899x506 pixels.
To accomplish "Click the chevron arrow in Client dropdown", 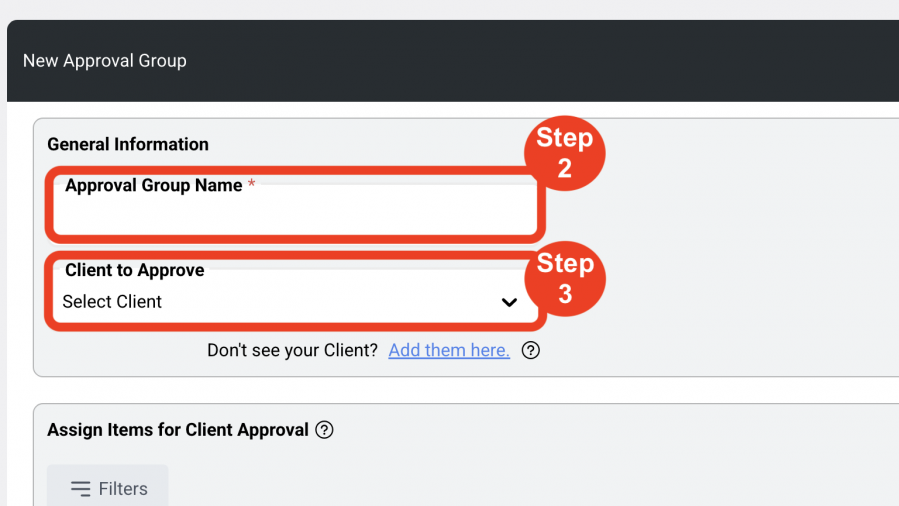I will (509, 302).
